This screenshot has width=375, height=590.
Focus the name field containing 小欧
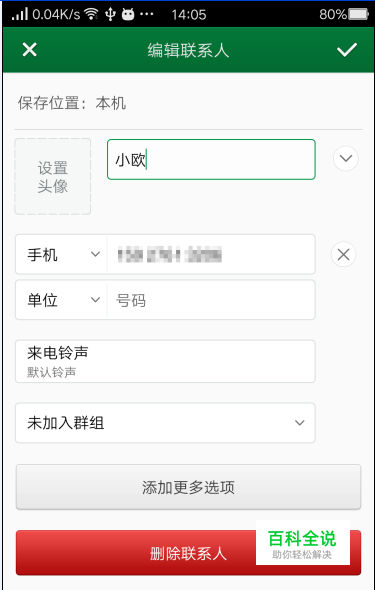click(x=211, y=159)
